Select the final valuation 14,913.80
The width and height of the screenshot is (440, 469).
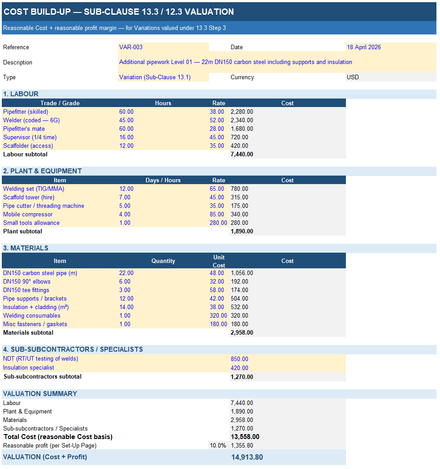click(x=247, y=457)
